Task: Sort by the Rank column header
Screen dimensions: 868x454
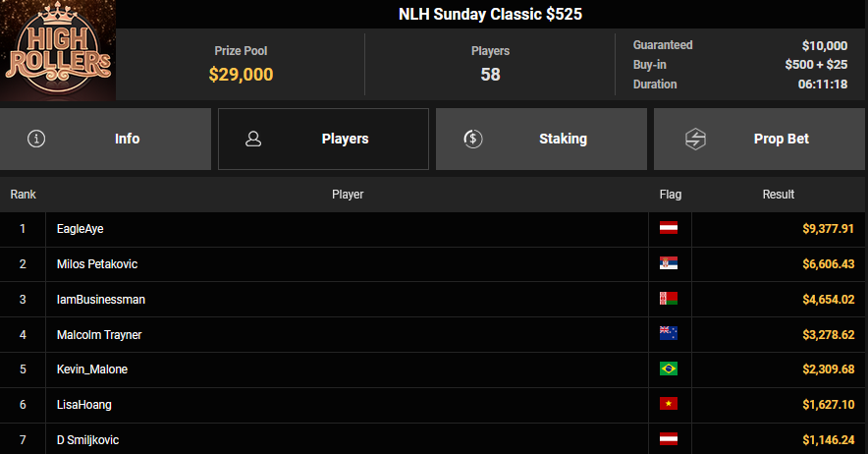Action: (x=23, y=195)
